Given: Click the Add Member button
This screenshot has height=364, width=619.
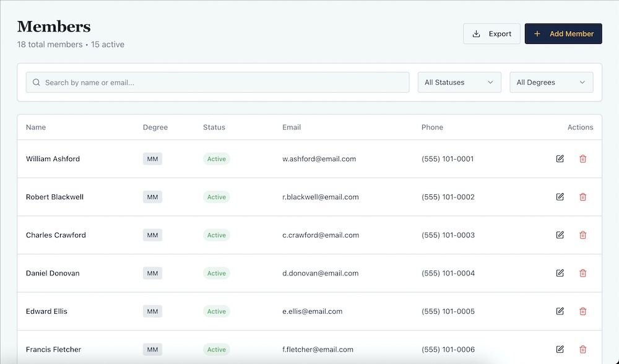Looking at the screenshot, I should (x=563, y=33).
